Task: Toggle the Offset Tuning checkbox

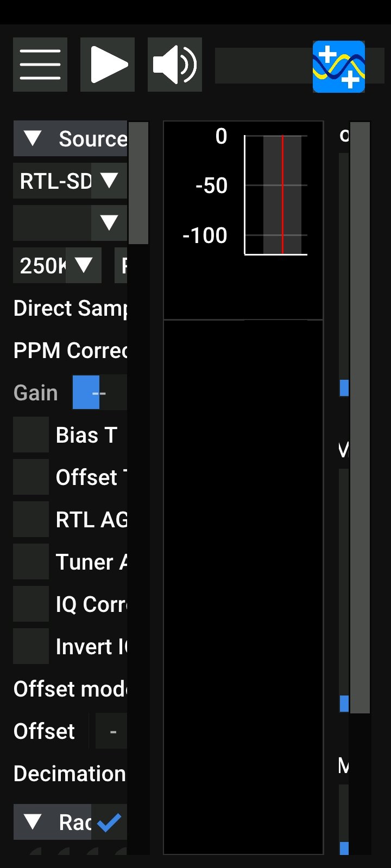Action: tap(31, 477)
